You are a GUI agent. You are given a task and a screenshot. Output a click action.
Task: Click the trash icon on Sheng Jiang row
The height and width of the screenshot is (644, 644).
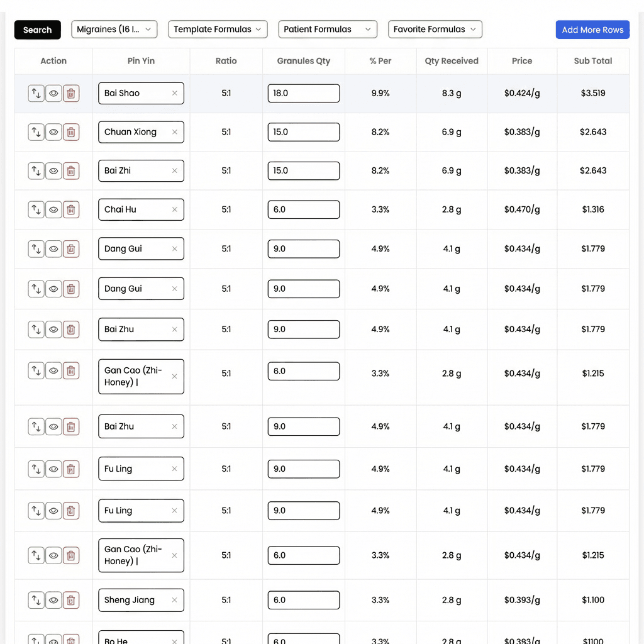click(71, 600)
